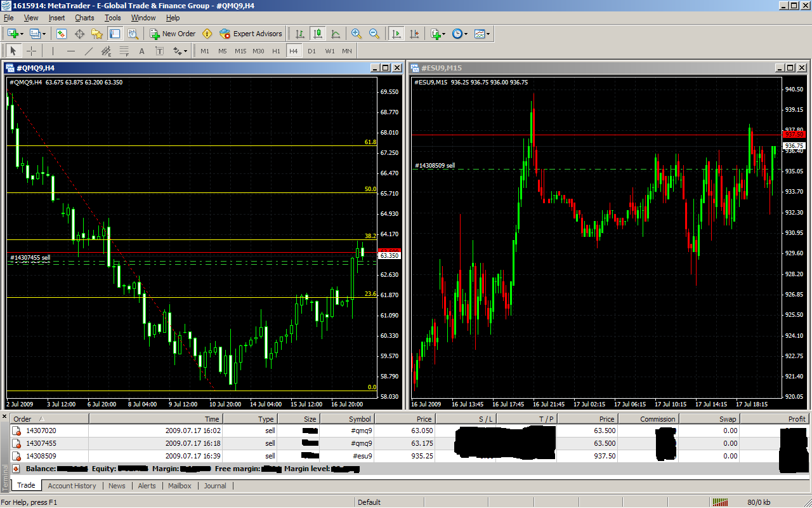
Task: Select the Fibonacci Retracement tool
Action: 124,51
